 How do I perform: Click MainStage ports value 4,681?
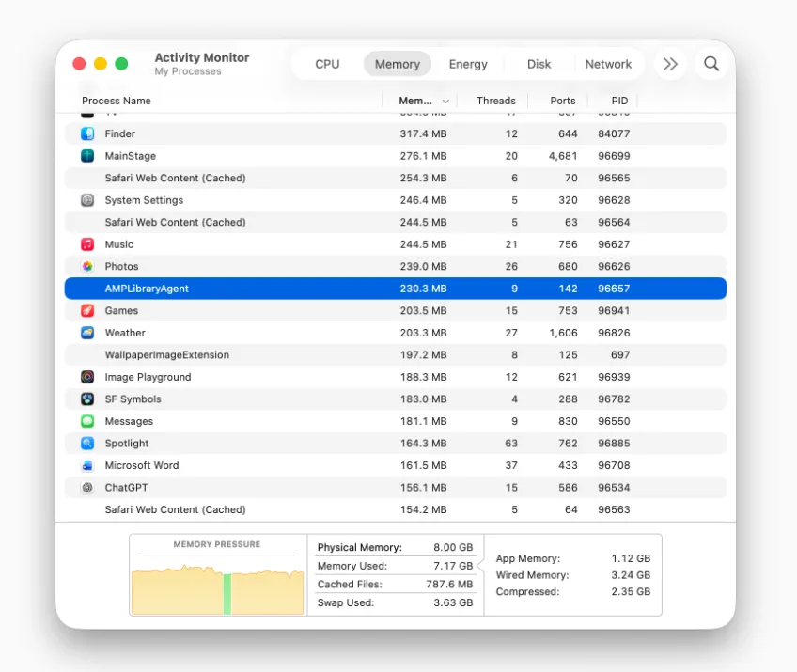click(x=563, y=156)
